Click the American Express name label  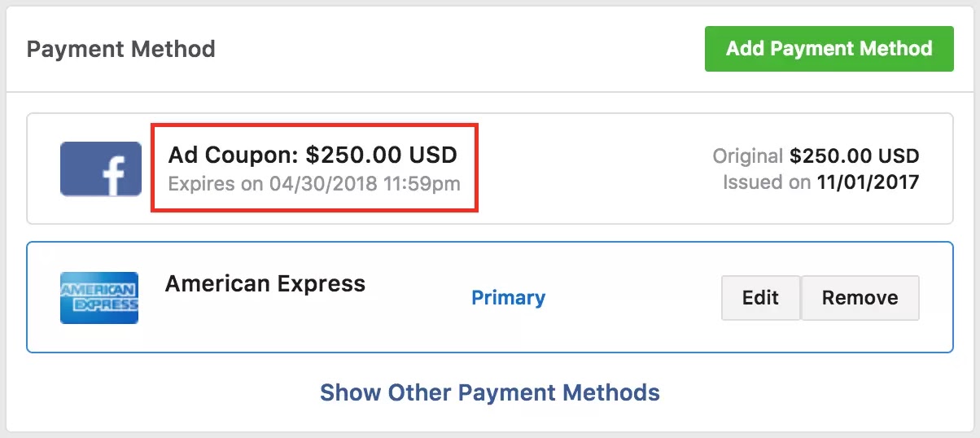pyautogui.click(x=265, y=284)
